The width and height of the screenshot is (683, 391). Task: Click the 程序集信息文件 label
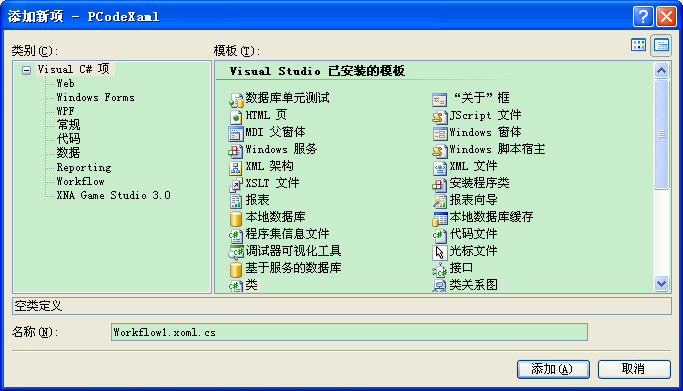point(287,234)
